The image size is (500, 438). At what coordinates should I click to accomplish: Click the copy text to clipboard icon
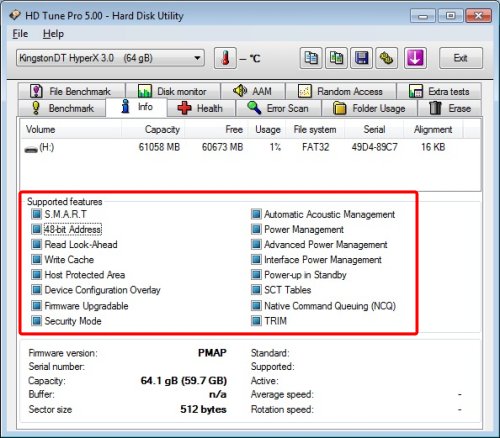311,58
